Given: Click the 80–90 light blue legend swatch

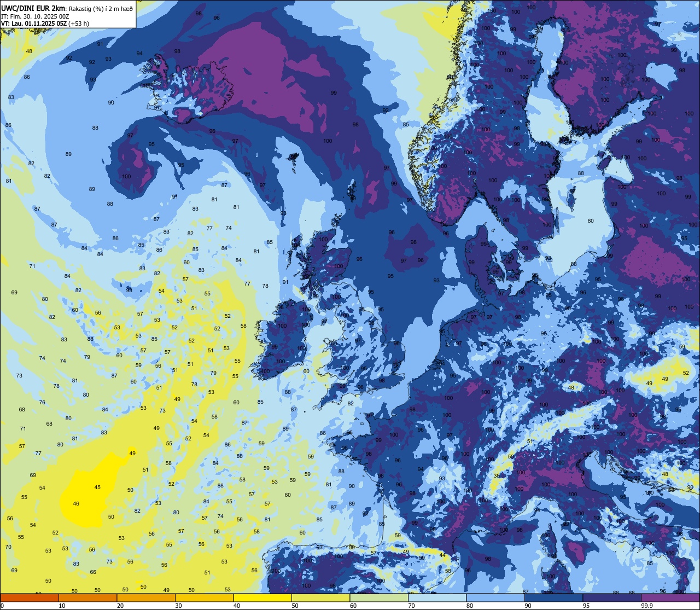Looking at the screenshot, I should [495, 597].
